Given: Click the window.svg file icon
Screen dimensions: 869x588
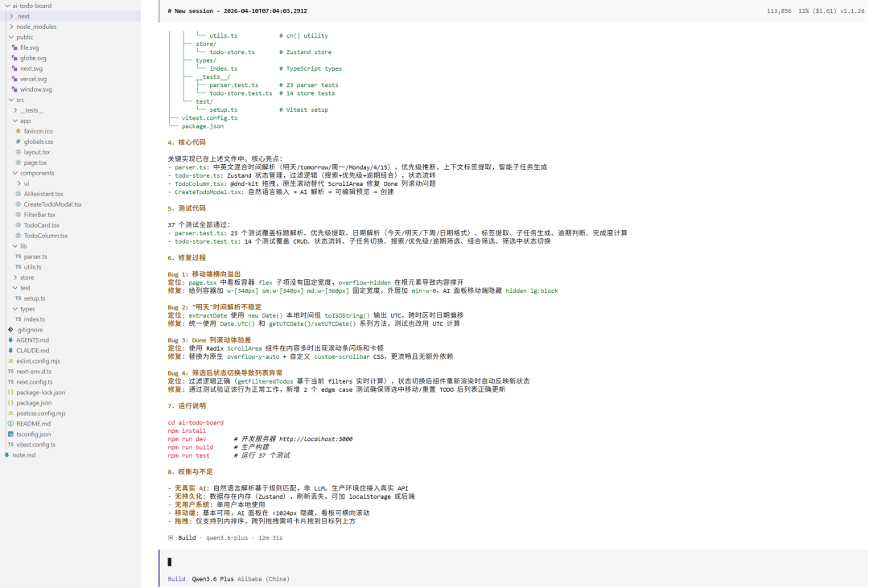Looking at the screenshot, I should click(16, 89).
